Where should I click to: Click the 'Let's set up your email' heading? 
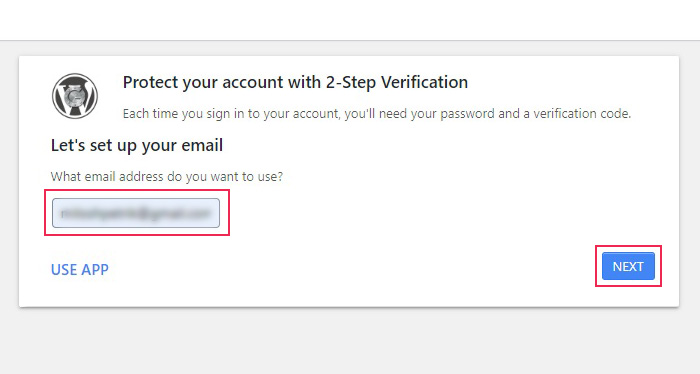click(x=137, y=145)
